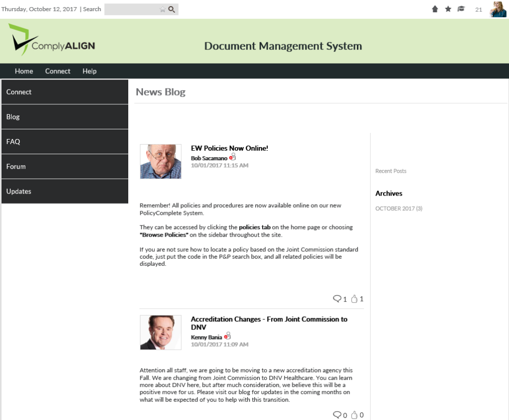The image size is (509, 420).
Task: Open the Connect menu in navigation bar
Action: point(58,71)
